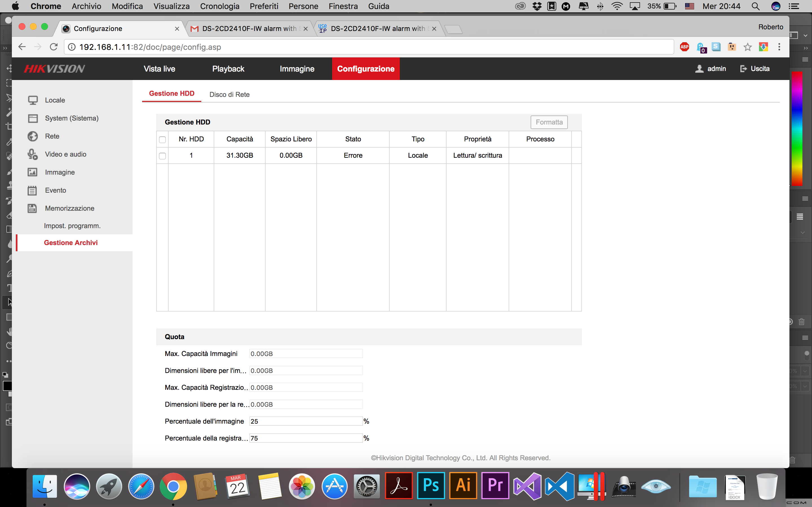Viewport: 812px width, 507px height.
Task: Open Photoshop from the dock
Action: [x=431, y=486]
